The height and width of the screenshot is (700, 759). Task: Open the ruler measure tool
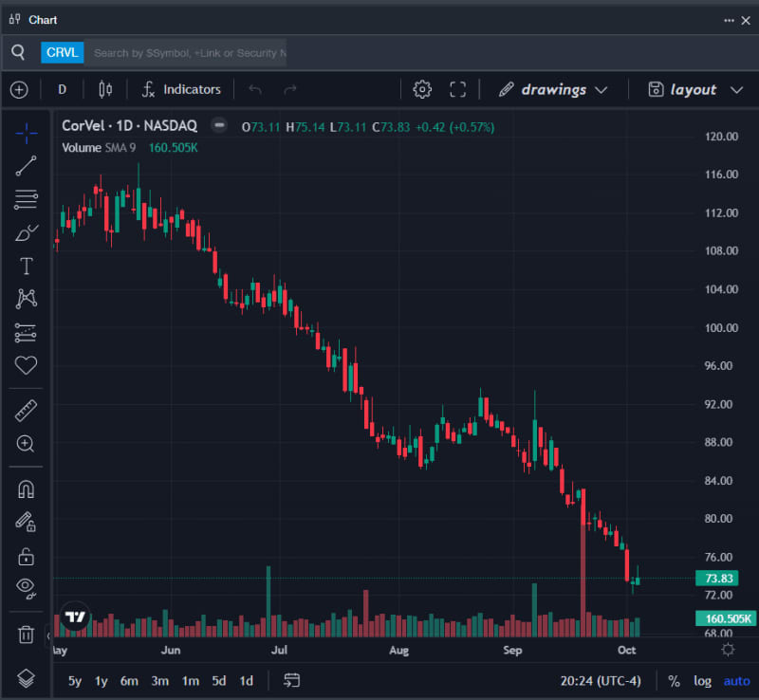(27, 411)
